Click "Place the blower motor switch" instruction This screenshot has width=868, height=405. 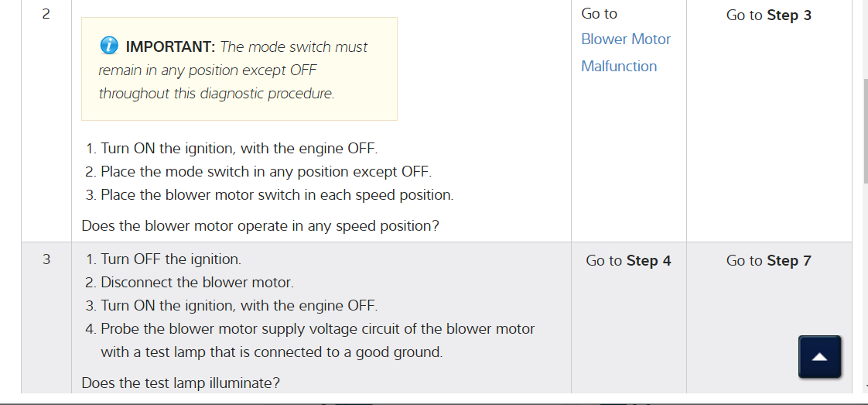[x=276, y=195]
